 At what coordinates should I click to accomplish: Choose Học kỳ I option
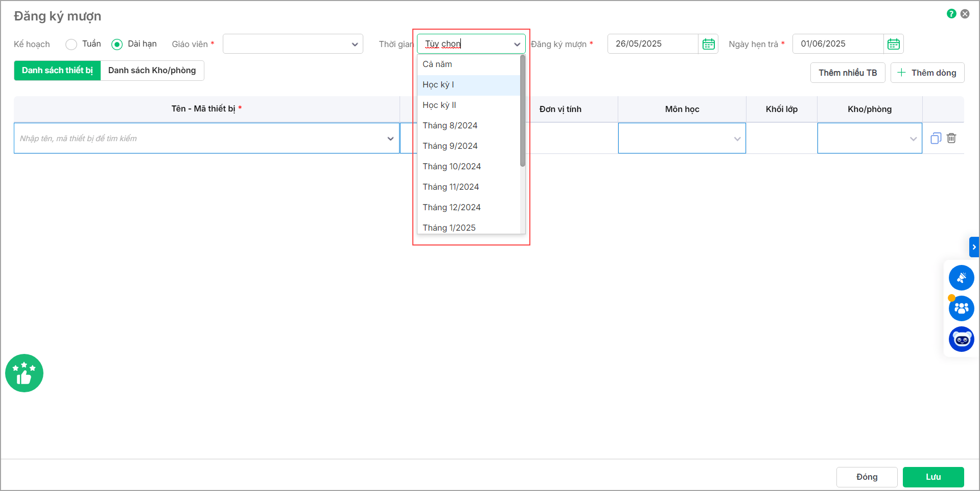click(469, 85)
